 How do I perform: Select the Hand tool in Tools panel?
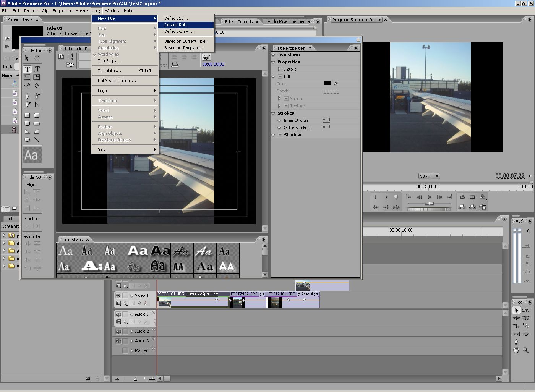516,350
